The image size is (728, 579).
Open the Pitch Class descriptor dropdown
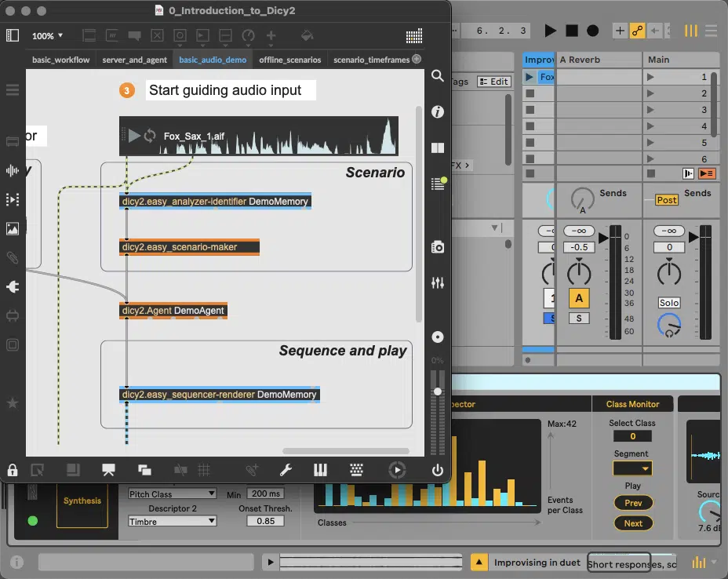173,493
